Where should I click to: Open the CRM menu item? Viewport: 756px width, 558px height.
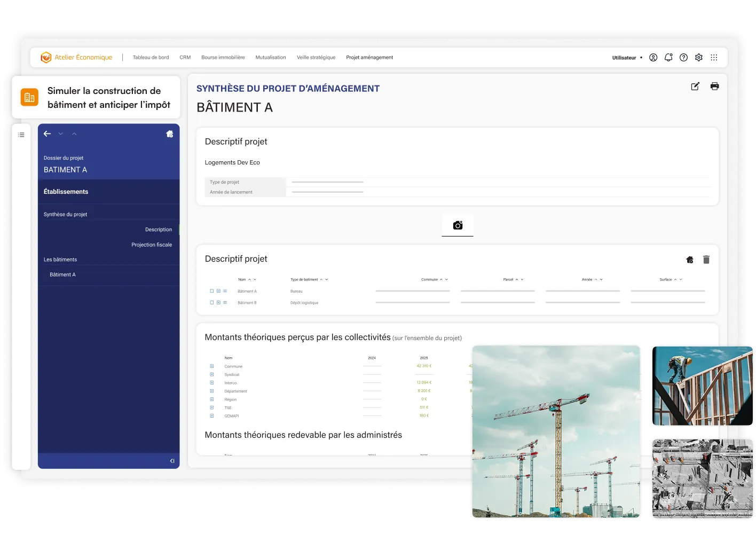pos(185,58)
